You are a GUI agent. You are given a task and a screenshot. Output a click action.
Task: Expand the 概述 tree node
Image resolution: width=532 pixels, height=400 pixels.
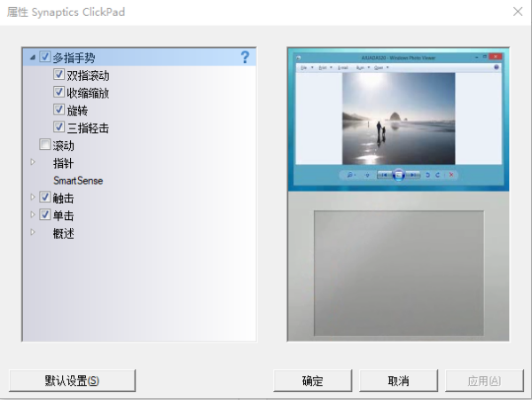coord(33,232)
